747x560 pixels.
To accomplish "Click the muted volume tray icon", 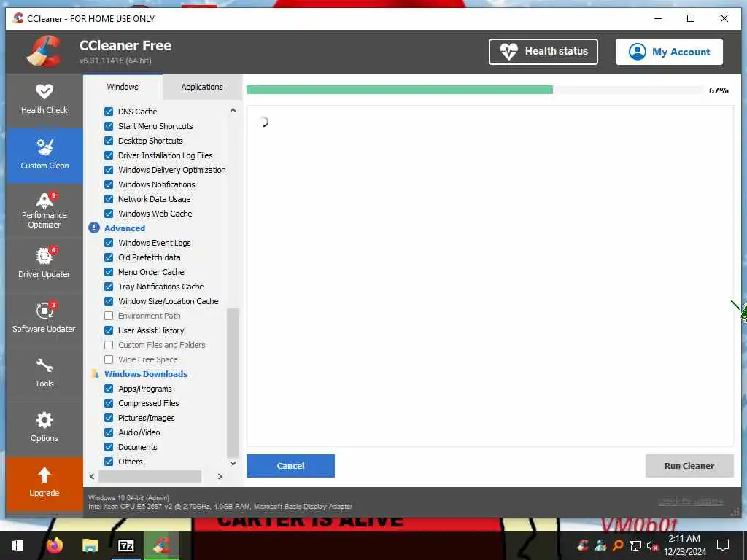I will point(652,545).
